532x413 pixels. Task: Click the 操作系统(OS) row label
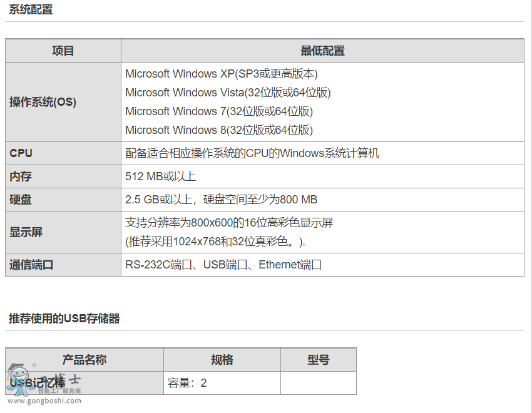coord(43,102)
